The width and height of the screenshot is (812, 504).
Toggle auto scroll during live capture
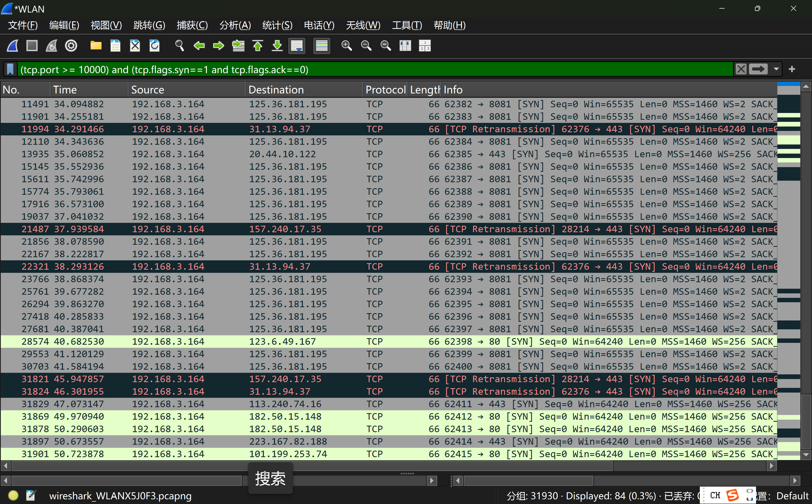point(297,46)
